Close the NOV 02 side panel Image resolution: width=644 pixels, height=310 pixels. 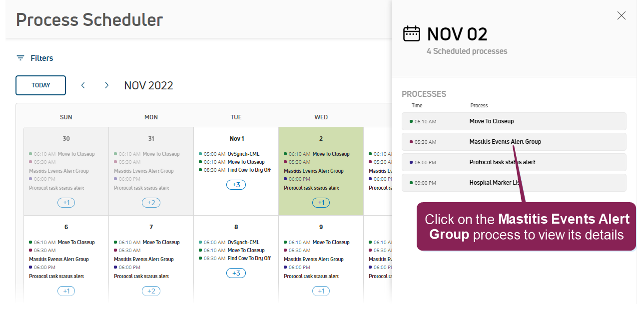tap(621, 15)
